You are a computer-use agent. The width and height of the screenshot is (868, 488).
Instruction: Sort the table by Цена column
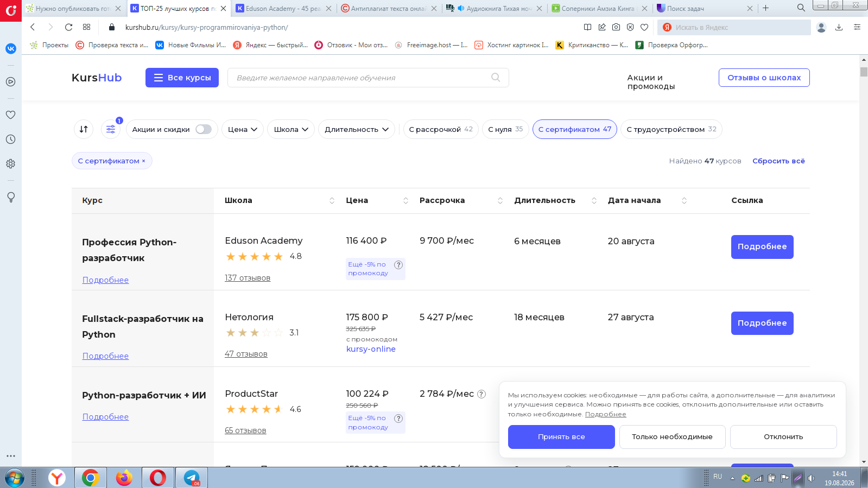406,201
